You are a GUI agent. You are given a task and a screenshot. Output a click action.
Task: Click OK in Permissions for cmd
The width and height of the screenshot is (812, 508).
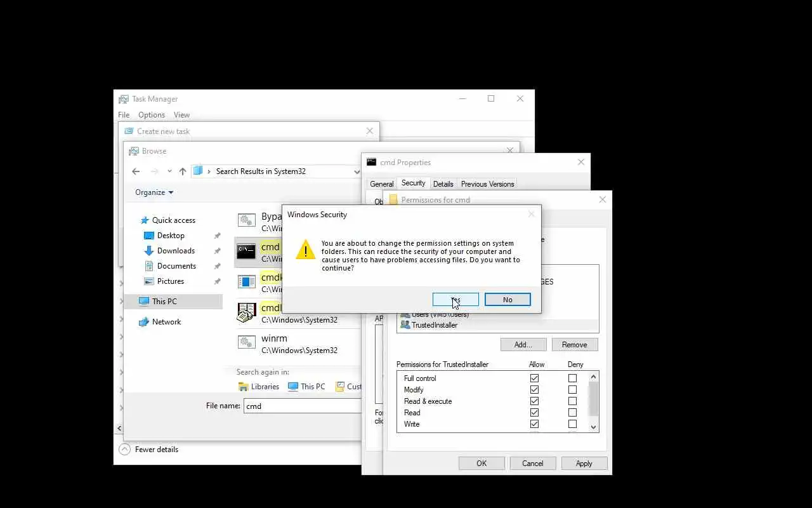(481, 464)
